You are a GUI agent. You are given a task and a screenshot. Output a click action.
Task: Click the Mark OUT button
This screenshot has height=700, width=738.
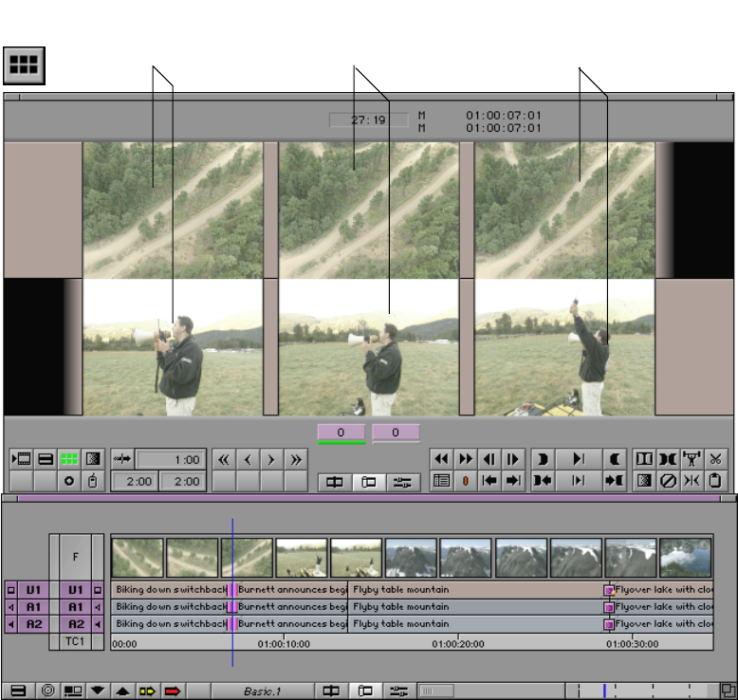615,459
